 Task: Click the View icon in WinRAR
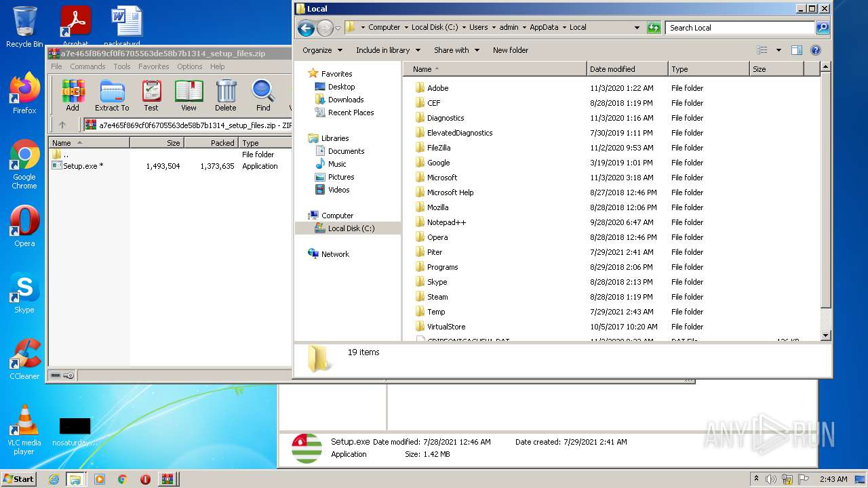[189, 96]
